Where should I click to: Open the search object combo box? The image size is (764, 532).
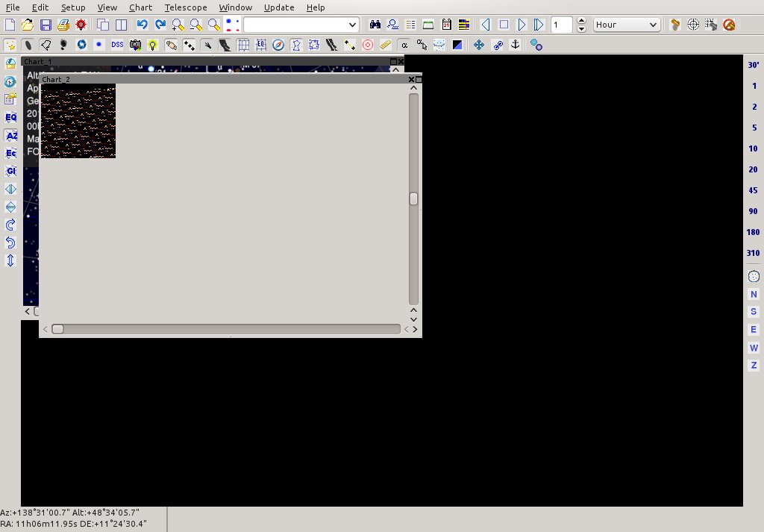click(x=301, y=25)
